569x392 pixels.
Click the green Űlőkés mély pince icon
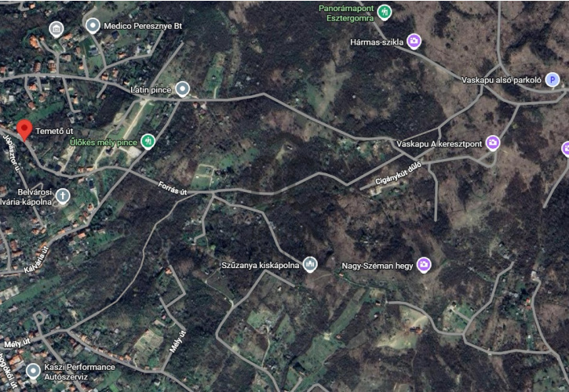click(148, 141)
